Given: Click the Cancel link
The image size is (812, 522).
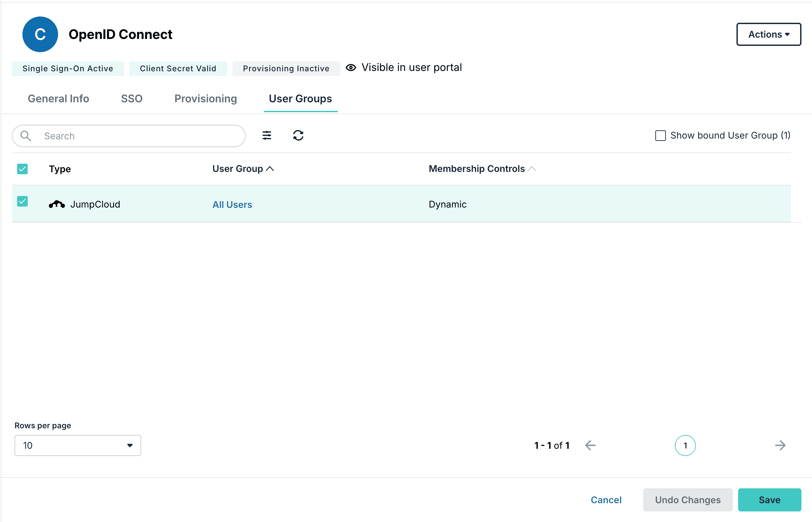Looking at the screenshot, I should pyautogui.click(x=606, y=500).
